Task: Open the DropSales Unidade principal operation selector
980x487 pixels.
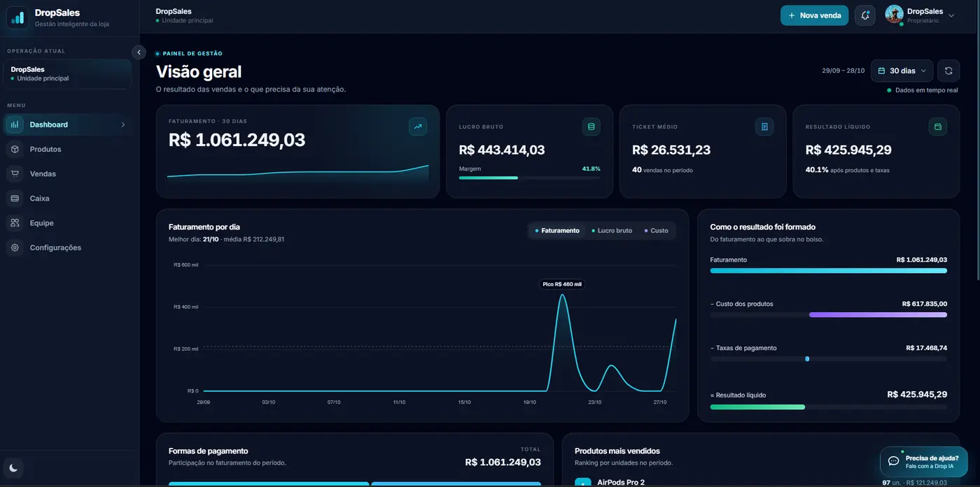Action: 67,73
